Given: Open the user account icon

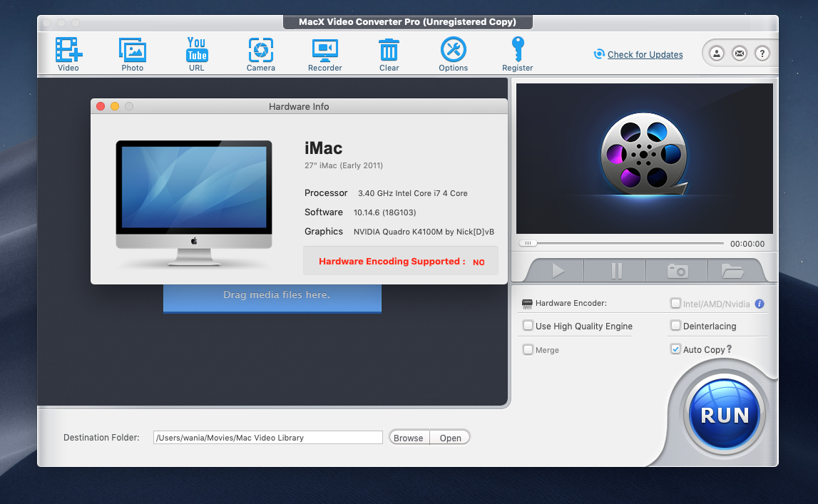Looking at the screenshot, I should (717, 53).
